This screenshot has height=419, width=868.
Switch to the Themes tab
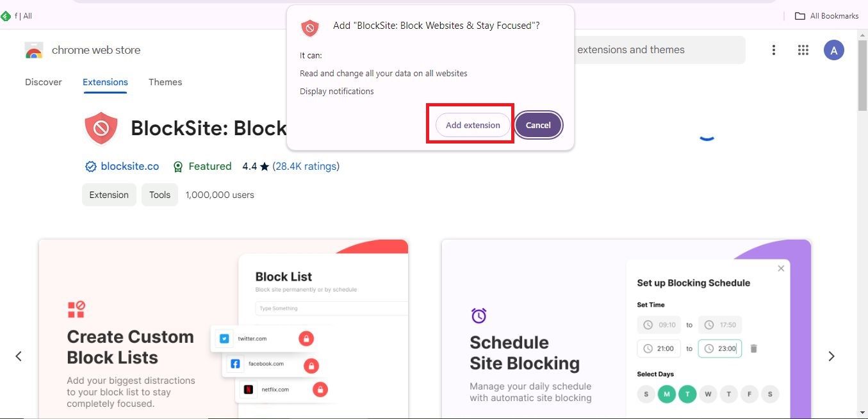tap(165, 82)
